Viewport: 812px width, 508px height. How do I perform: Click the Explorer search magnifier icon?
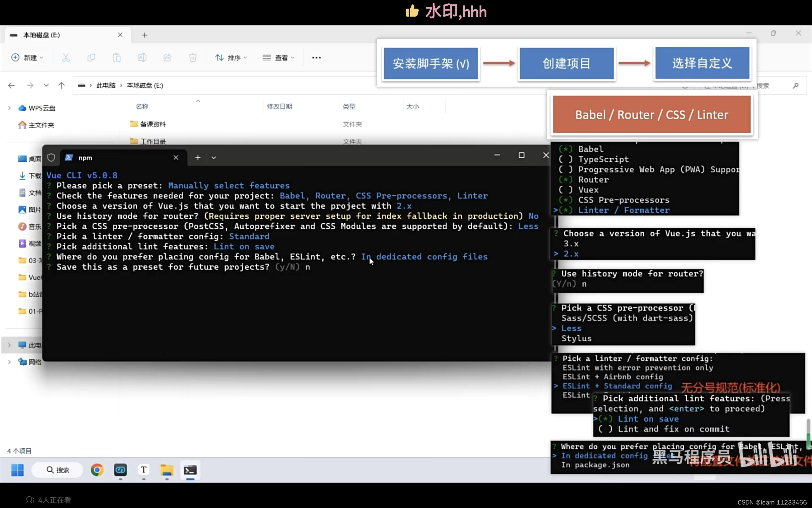[796, 86]
